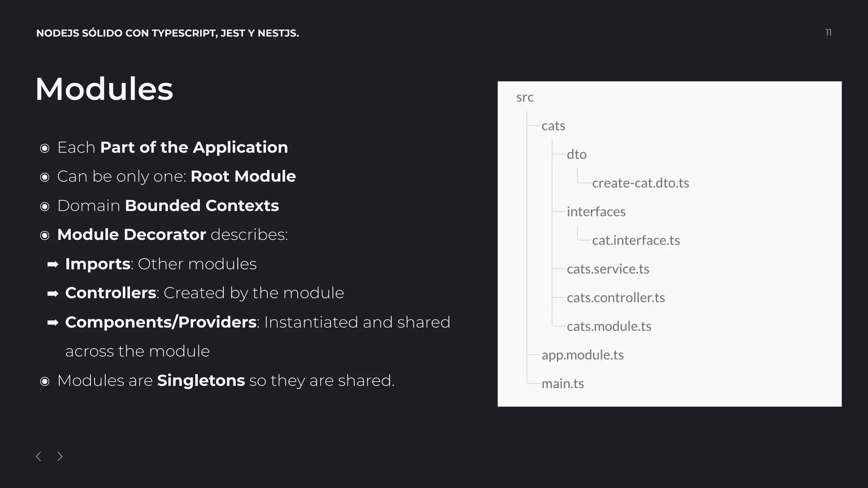Click the slide number 11
868x488 pixels.
[828, 33]
